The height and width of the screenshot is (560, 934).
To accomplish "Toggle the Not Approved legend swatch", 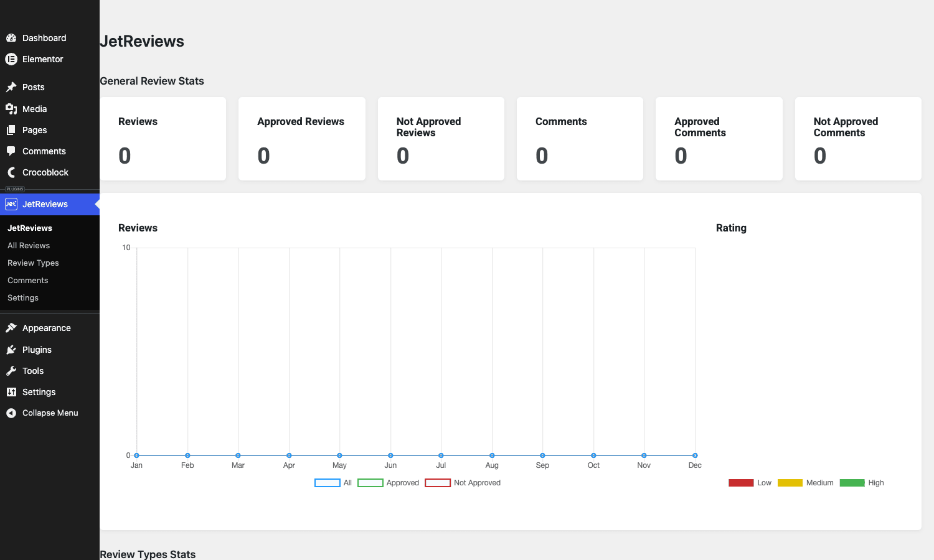I will pos(438,483).
